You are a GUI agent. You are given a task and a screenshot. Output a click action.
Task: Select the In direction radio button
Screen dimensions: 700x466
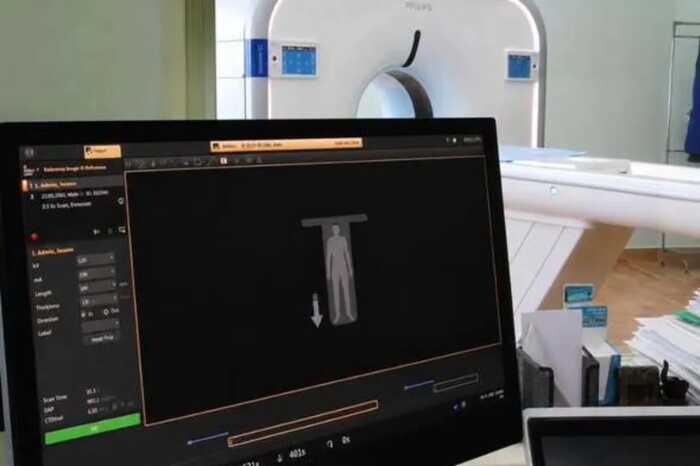[83, 315]
